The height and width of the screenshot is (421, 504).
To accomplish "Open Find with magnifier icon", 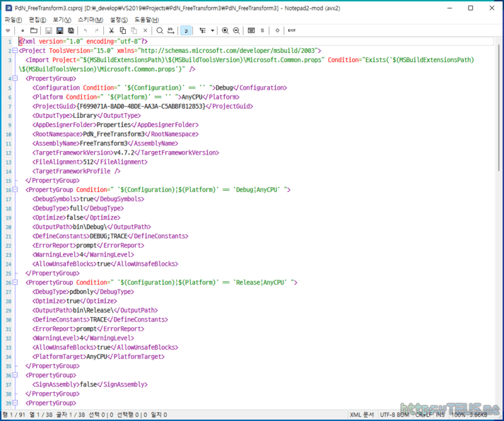I will pos(160,30).
